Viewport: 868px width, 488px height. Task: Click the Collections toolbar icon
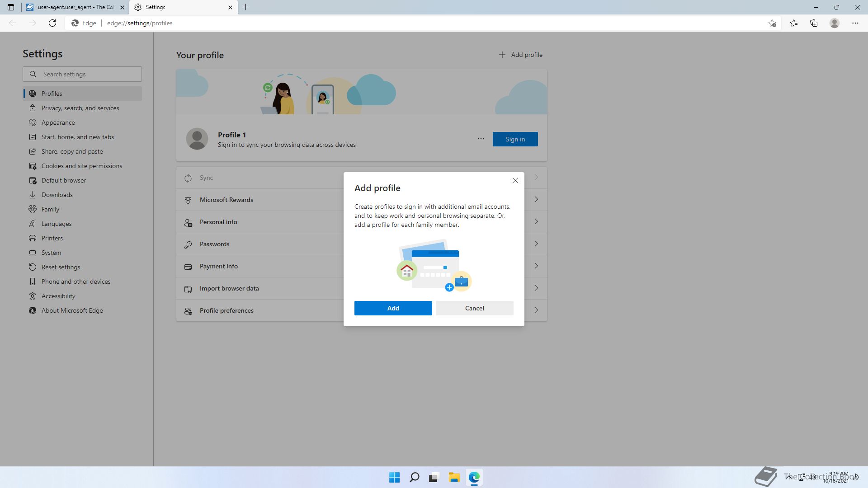tap(814, 23)
